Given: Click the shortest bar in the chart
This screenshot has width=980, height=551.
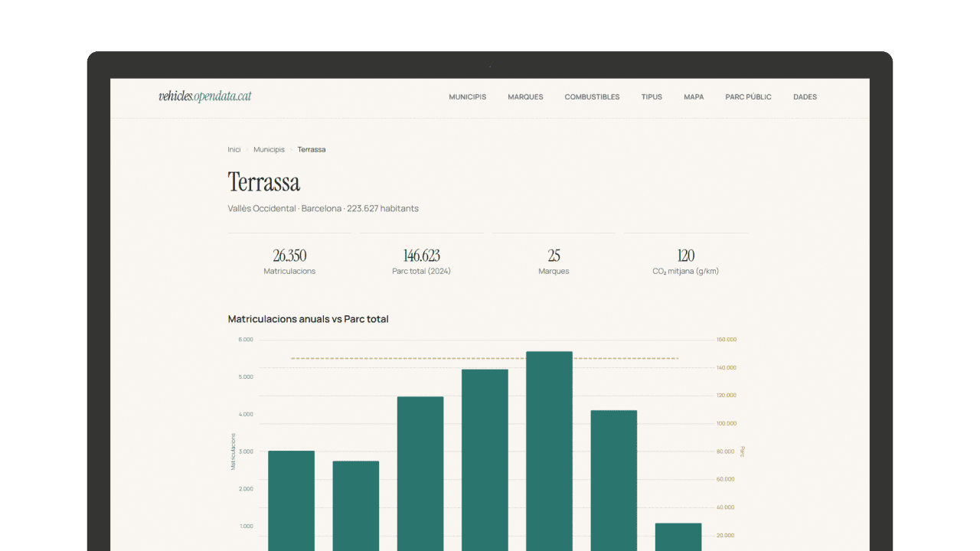Looking at the screenshot, I should tap(678, 536).
